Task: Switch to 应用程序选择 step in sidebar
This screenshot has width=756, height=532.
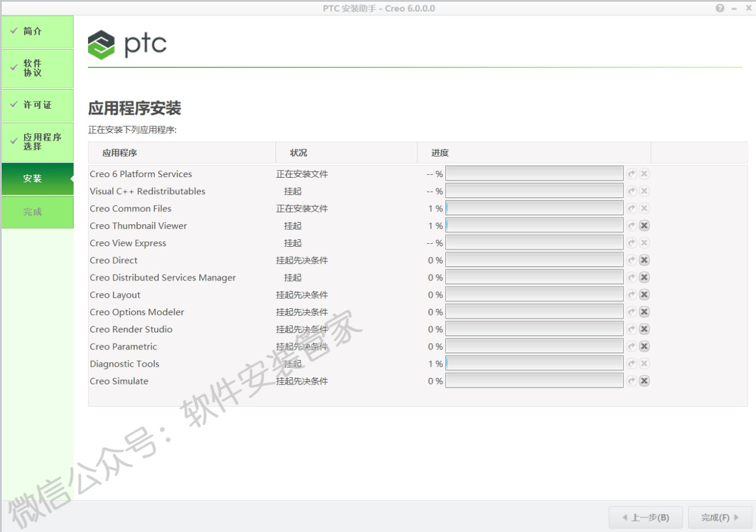Action: tap(37, 142)
